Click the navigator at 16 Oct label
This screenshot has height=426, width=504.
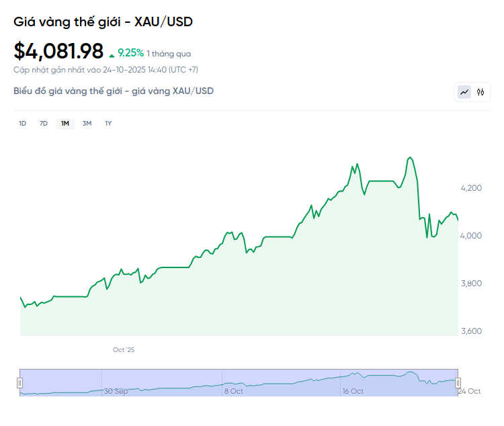353,391
